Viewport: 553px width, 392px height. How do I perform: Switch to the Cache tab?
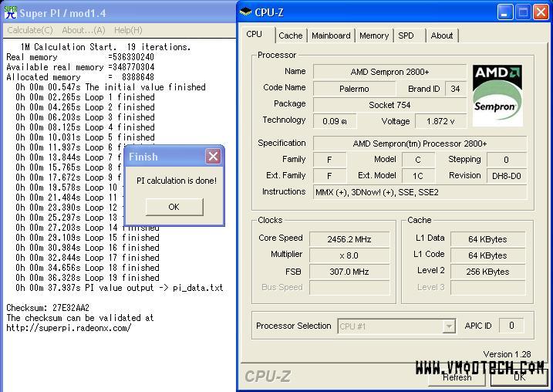click(291, 35)
